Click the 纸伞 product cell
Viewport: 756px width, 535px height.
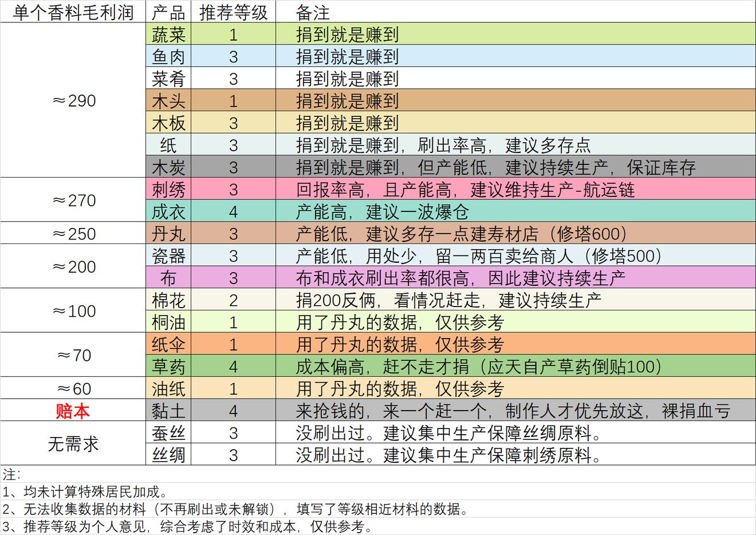tap(168, 344)
